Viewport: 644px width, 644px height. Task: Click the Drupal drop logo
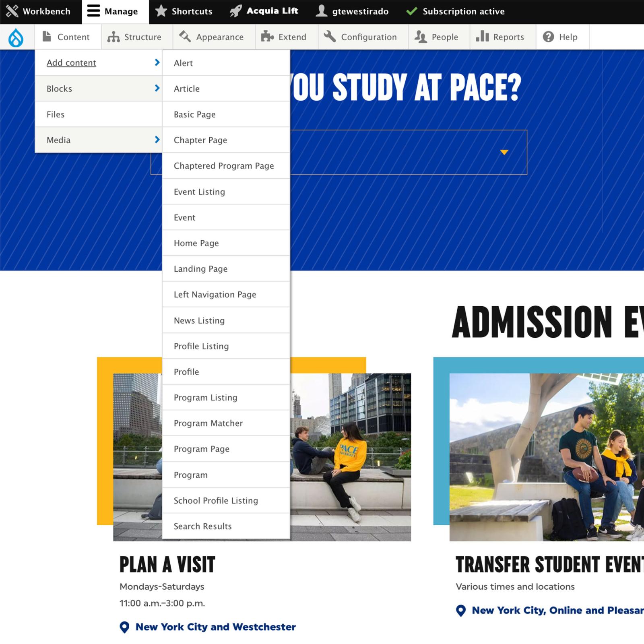[16, 37]
